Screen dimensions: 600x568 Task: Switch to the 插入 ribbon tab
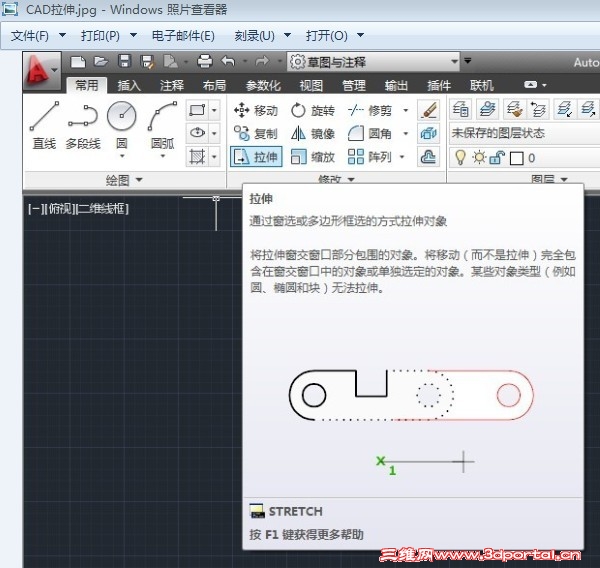pyautogui.click(x=129, y=85)
